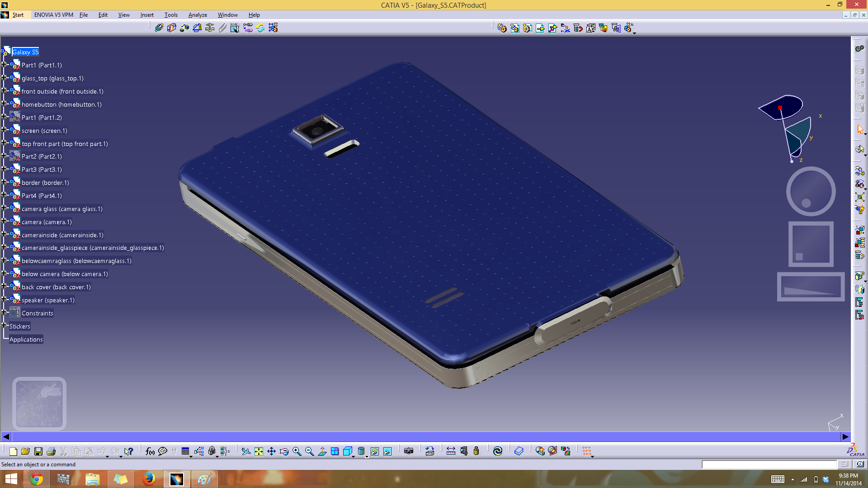Open the Window menu
The width and height of the screenshot is (868, 488).
click(227, 15)
